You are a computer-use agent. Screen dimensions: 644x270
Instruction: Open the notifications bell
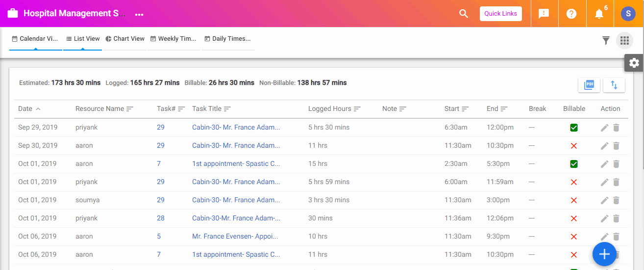(599, 14)
